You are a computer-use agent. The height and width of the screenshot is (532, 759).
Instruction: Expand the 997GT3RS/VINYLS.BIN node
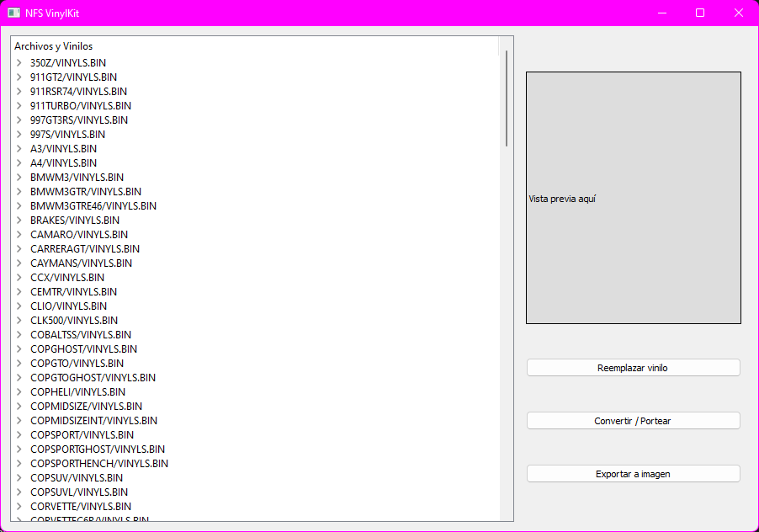[x=19, y=120]
